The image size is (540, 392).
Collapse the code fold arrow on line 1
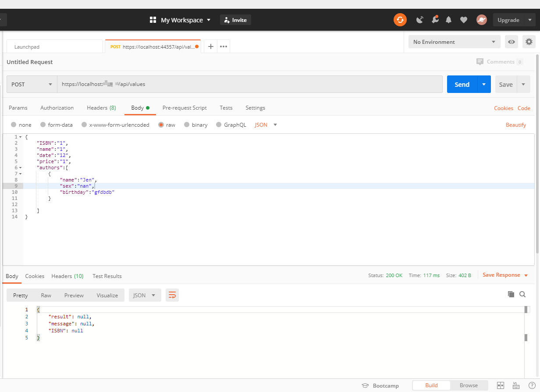click(x=20, y=137)
